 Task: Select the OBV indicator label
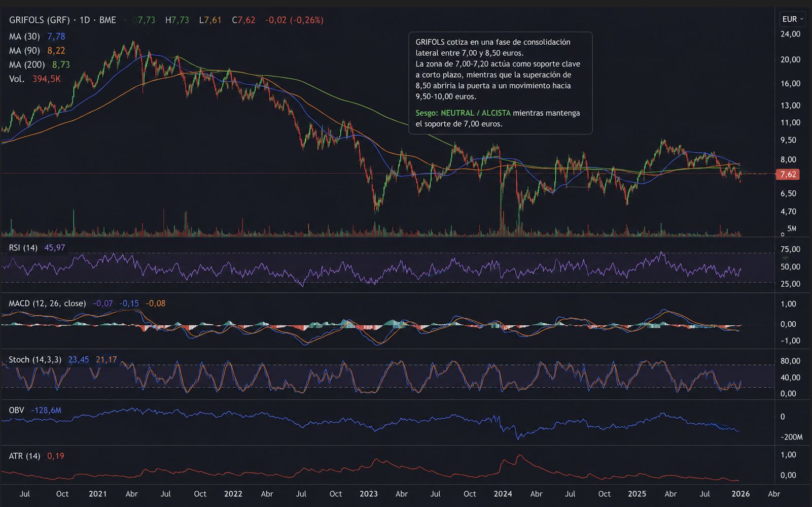(16, 410)
